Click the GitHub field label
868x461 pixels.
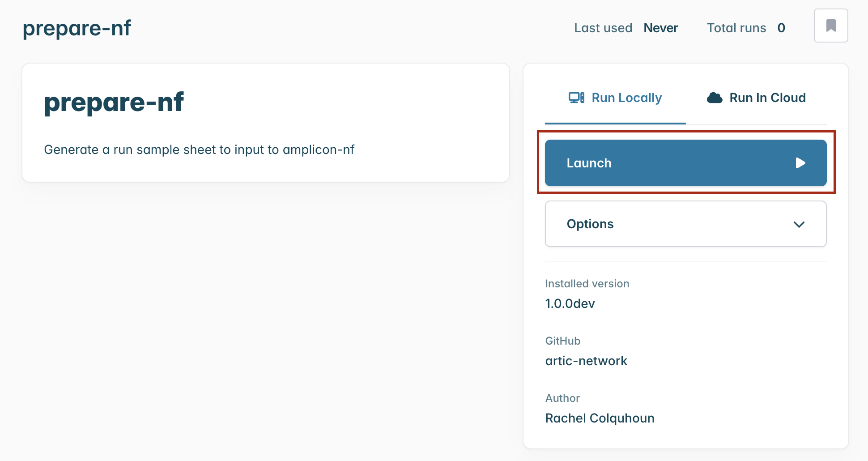[x=562, y=341]
